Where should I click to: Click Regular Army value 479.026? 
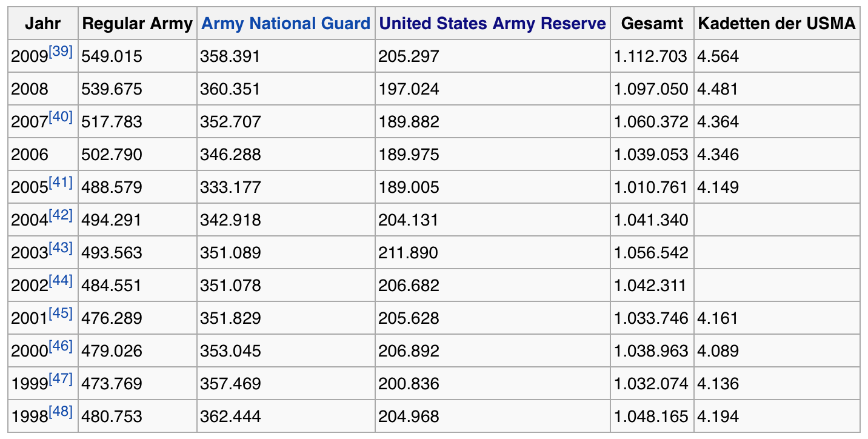(112, 351)
